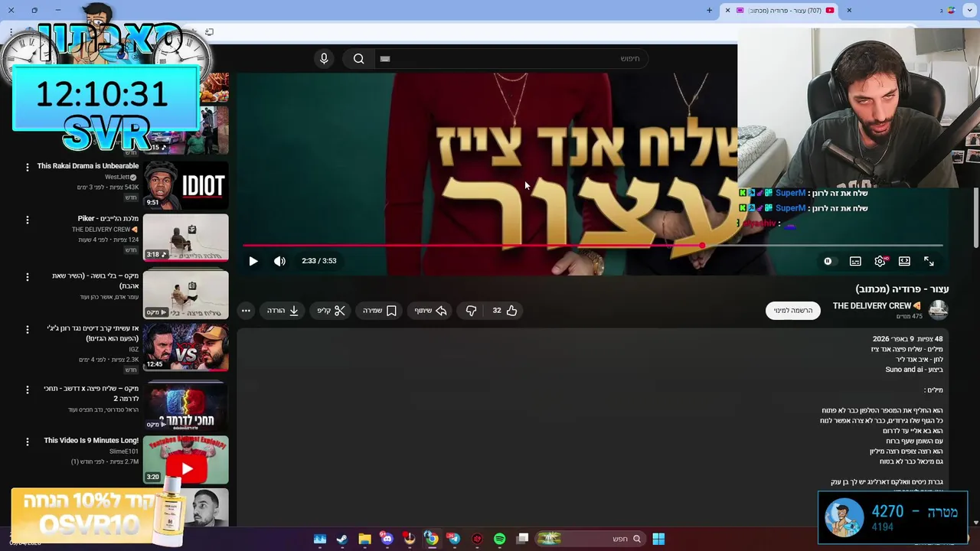Open options for This Video Is 9 Minutes Long
The height and width of the screenshot is (551, 980).
(28, 442)
